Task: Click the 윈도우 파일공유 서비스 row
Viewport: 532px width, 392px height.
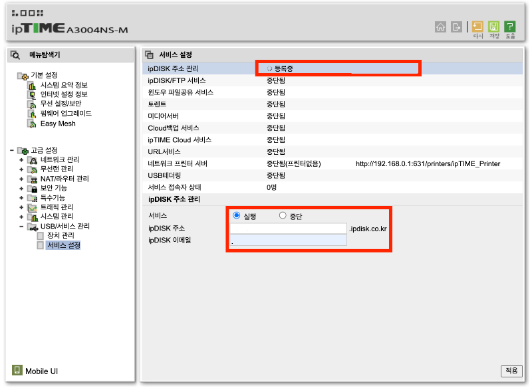Action: pos(332,92)
